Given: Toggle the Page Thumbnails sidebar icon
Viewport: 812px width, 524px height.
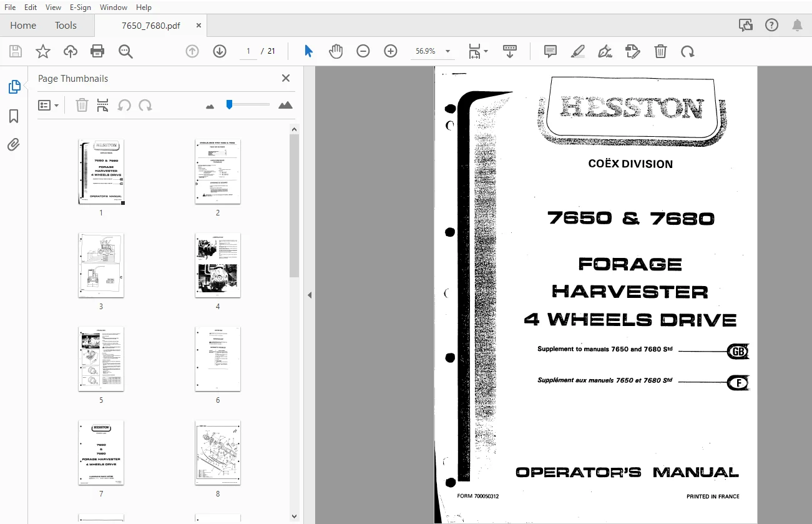Looking at the screenshot, I should pos(14,87).
